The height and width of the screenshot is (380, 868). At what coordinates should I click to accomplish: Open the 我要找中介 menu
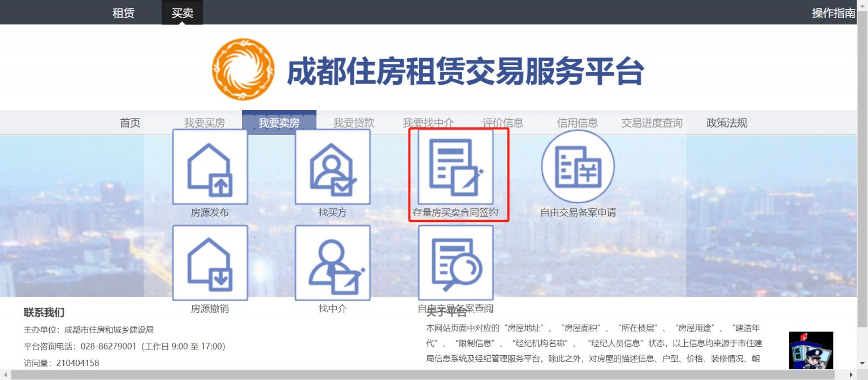click(428, 123)
